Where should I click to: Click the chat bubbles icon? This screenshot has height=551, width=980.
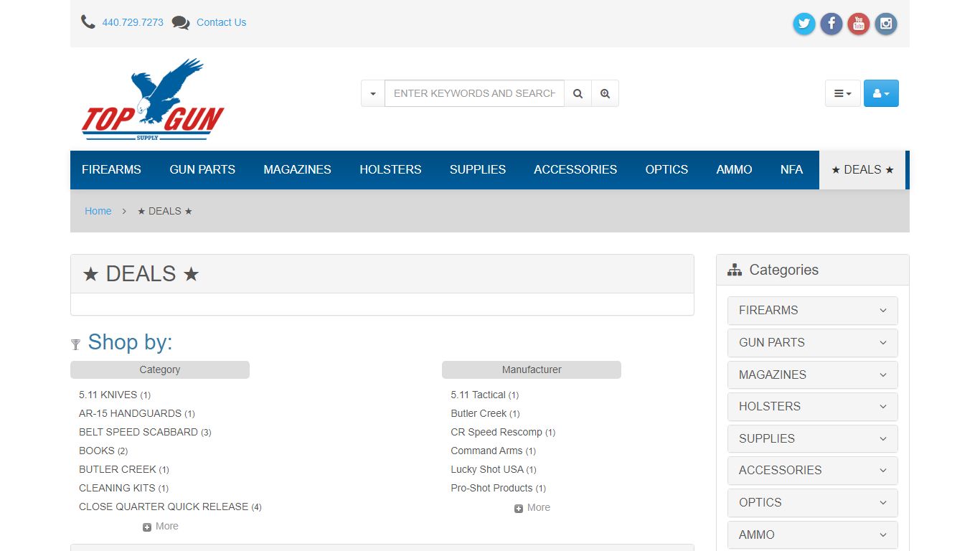coord(181,23)
